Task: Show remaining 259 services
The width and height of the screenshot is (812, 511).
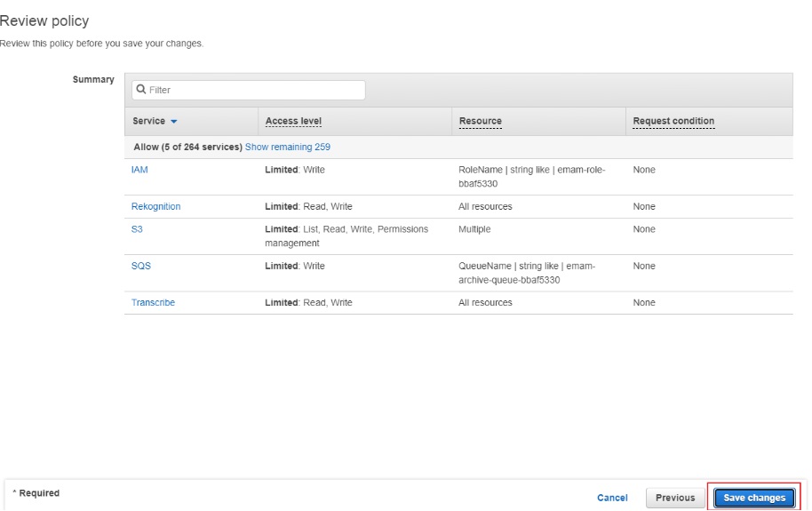Action: 288,147
